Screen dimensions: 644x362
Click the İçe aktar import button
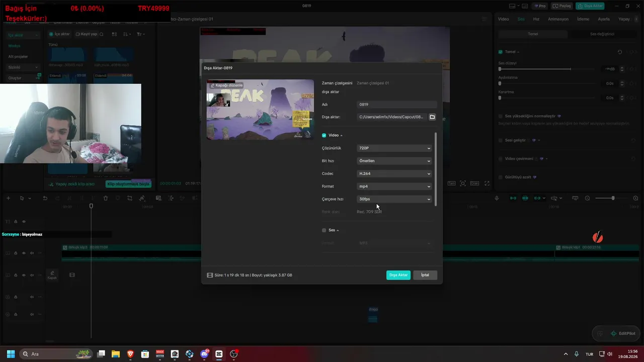click(x=60, y=34)
